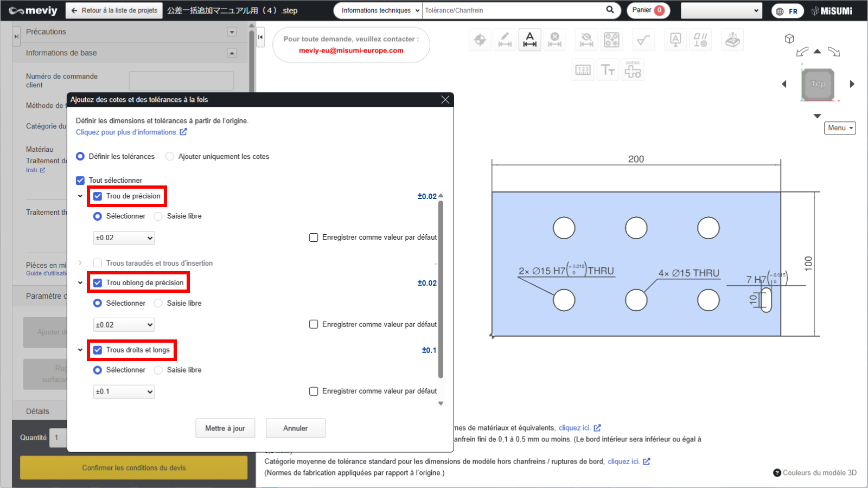Open the Informations techniques dropdown
Image resolution: width=868 pixels, height=488 pixels.
pyautogui.click(x=378, y=11)
